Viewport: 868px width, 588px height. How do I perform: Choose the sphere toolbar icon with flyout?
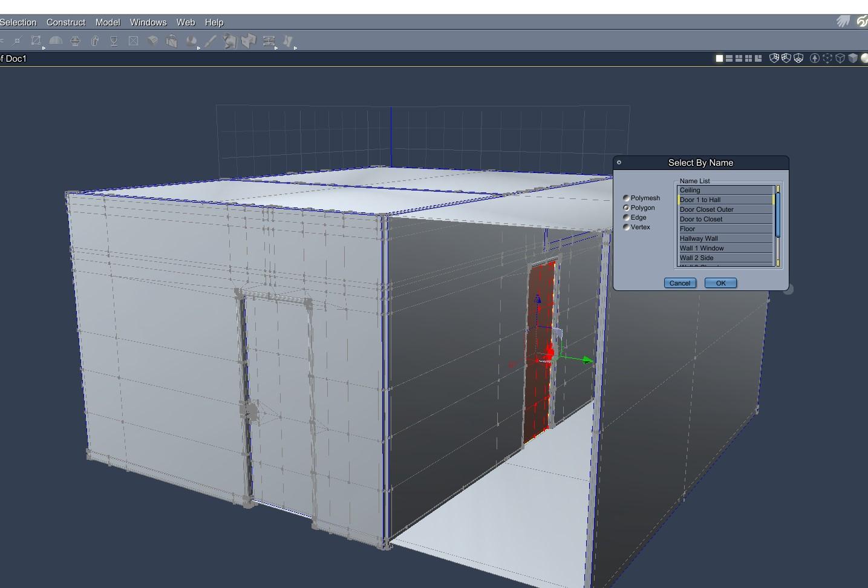coord(191,41)
